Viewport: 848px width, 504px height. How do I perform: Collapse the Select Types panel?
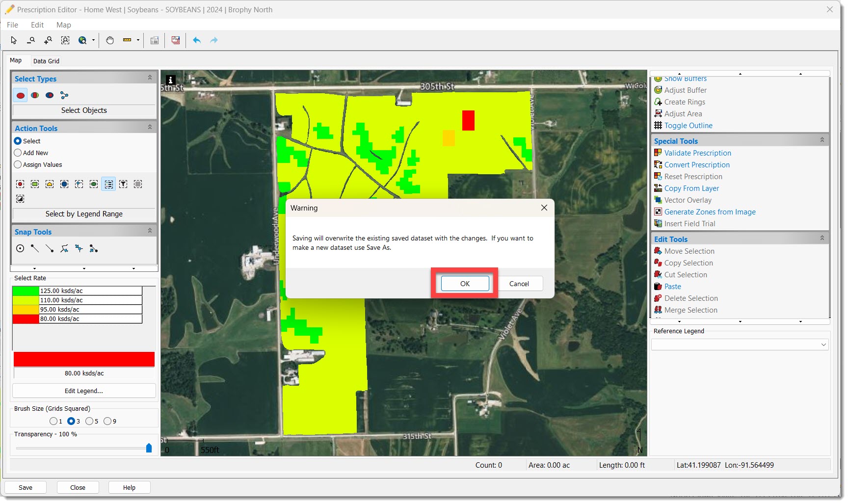pyautogui.click(x=150, y=78)
